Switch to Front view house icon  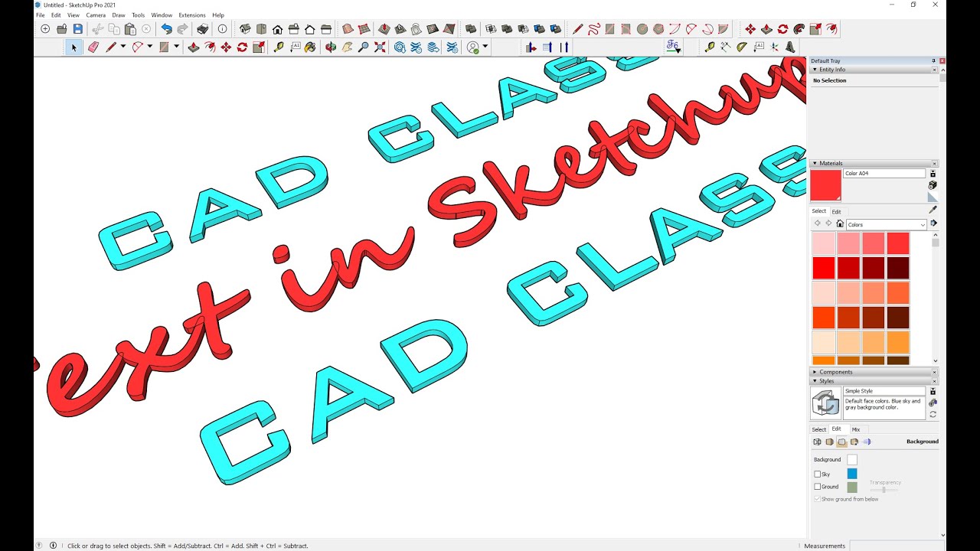point(277,29)
